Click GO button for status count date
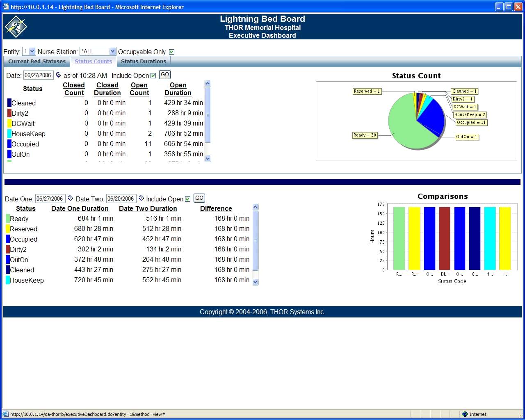The width and height of the screenshot is (525, 420). coord(165,75)
